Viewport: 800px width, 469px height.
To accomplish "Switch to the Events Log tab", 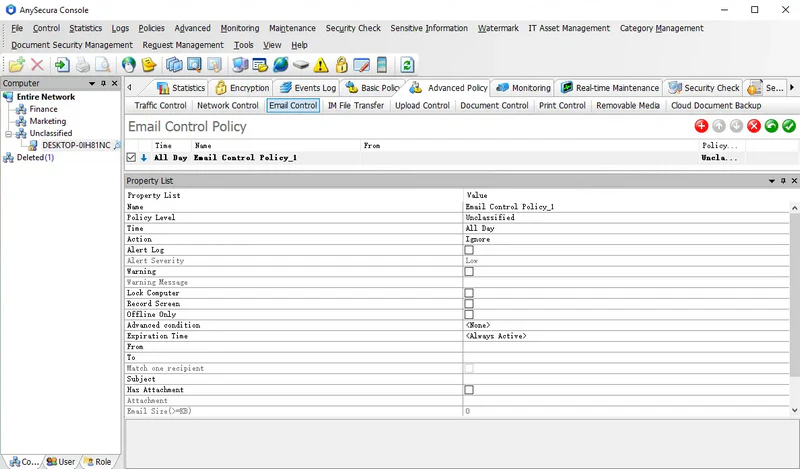I will coord(308,88).
